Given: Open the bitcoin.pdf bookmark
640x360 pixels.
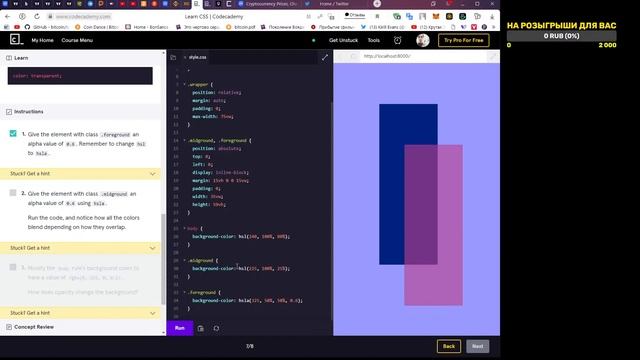Looking at the screenshot, I should pyautogui.click(x=240, y=27).
